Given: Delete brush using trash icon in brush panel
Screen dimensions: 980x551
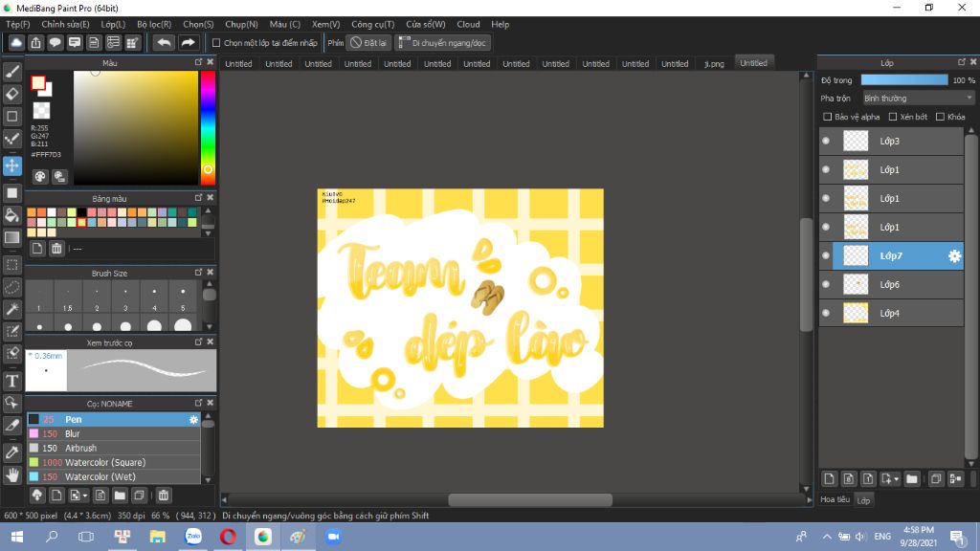Looking at the screenshot, I should pos(164,496).
